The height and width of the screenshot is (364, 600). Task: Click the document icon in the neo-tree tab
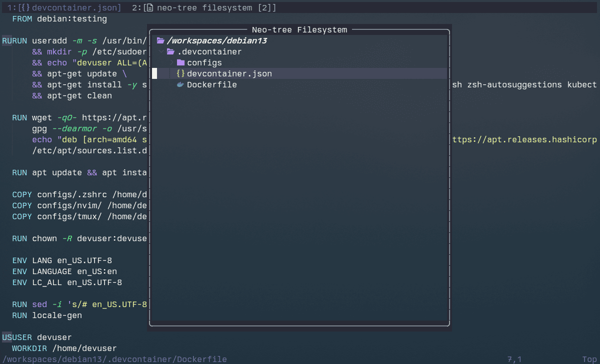click(x=149, y=8)
